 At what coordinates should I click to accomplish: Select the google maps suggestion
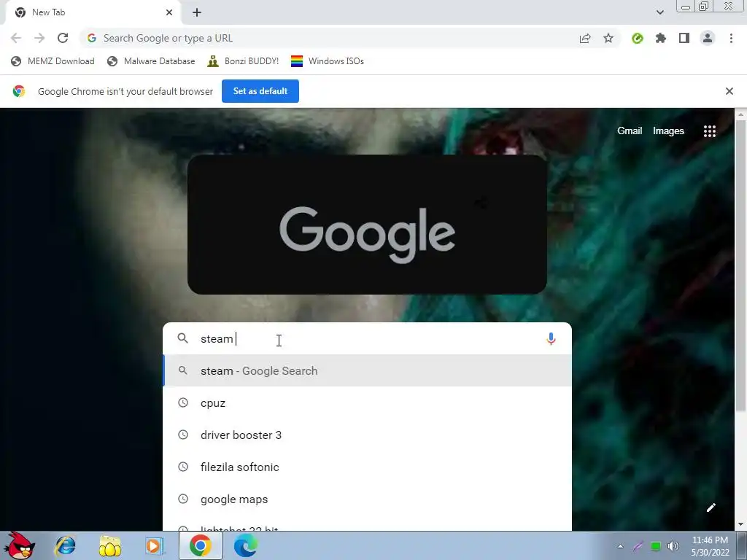[x=367, y=499]
